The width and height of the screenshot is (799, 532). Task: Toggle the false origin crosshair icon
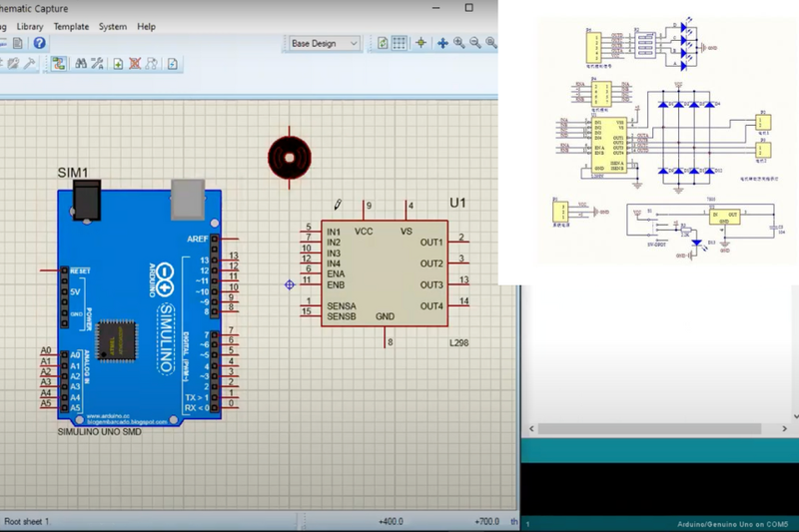click(420, 43)
